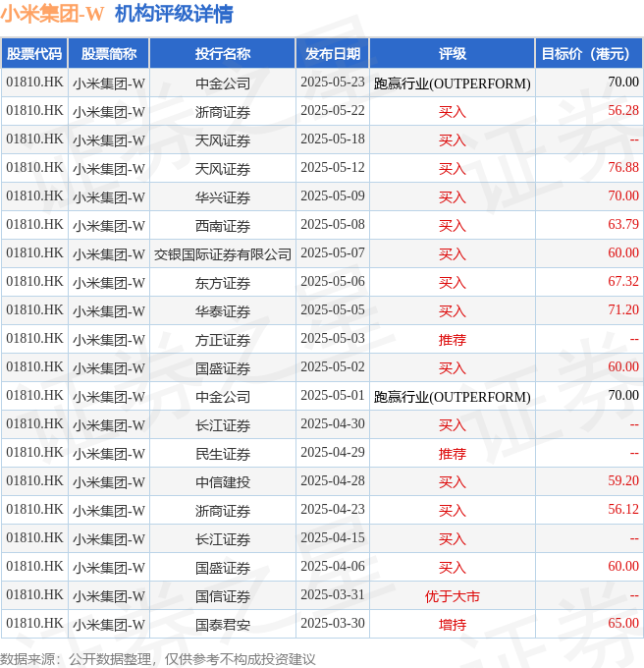Image resolution: width=644 pixels, height=668 pixels.
Task: Click the date 2025-04-06
Action: pos(333,566)
